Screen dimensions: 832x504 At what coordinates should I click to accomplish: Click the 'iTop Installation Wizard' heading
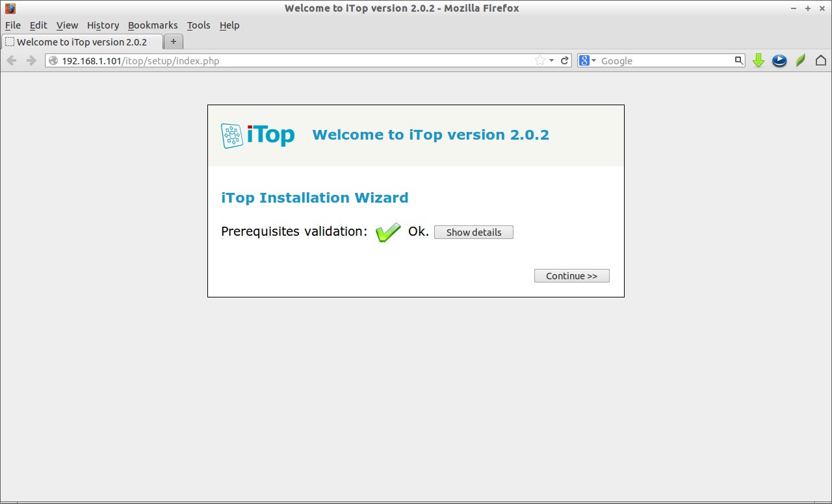pos(315,197)
